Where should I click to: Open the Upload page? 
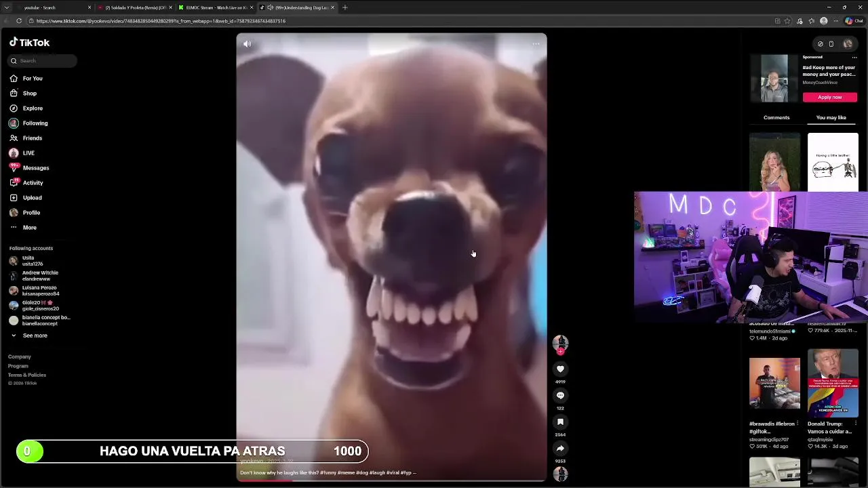click(x=26, y=198)
